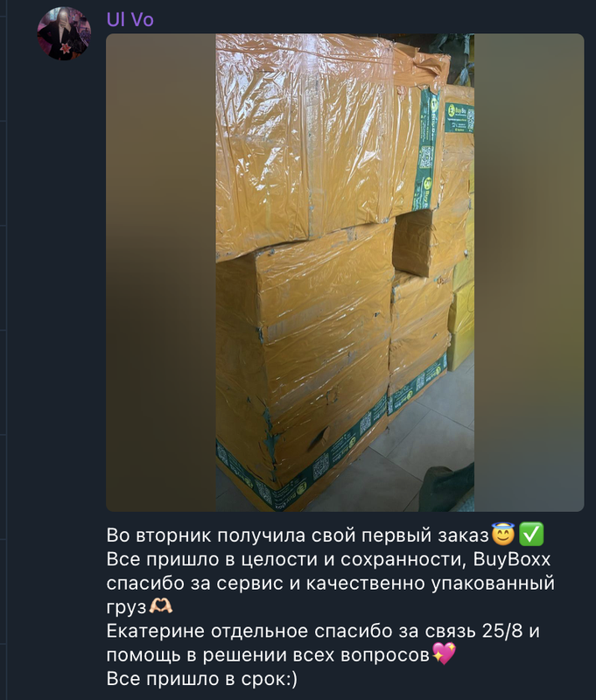Click the green BuyBox label sticker on top-right box
The width and height of the screenshot is (596, 700).
pyautogui.click(x=459, y=117)
